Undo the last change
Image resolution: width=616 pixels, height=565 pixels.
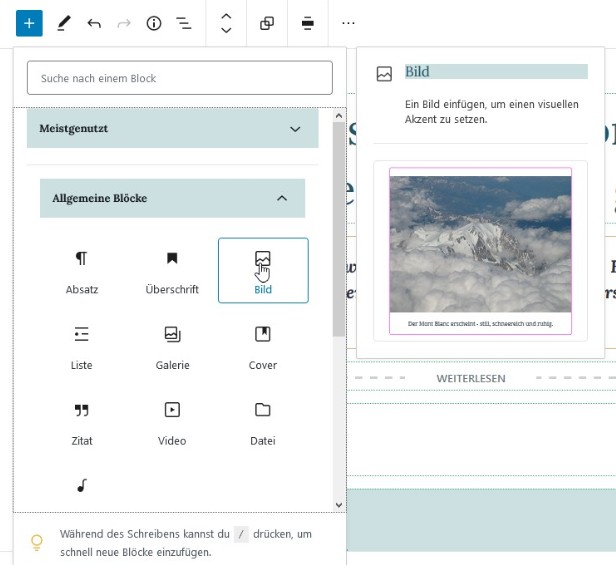94,23
